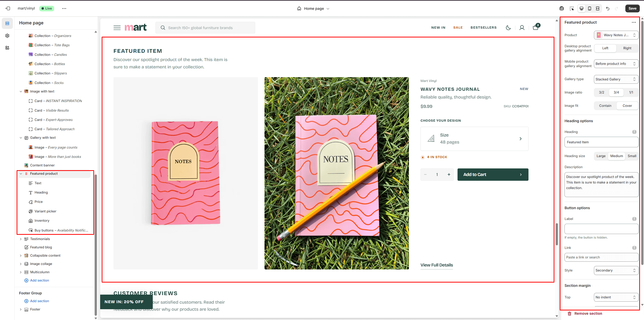
Task: Select Contain image fit option
Action: (x=605, y=106)
